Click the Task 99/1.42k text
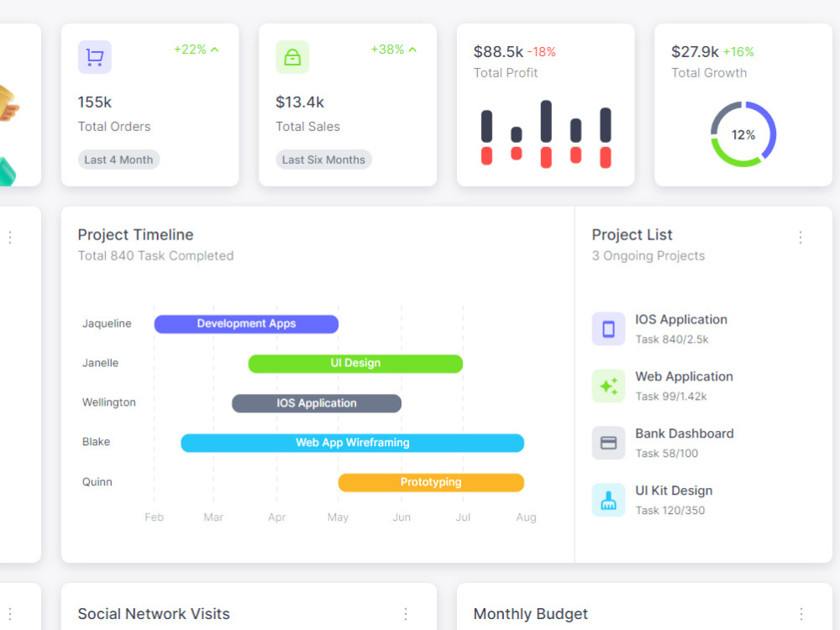 [670, 396]
